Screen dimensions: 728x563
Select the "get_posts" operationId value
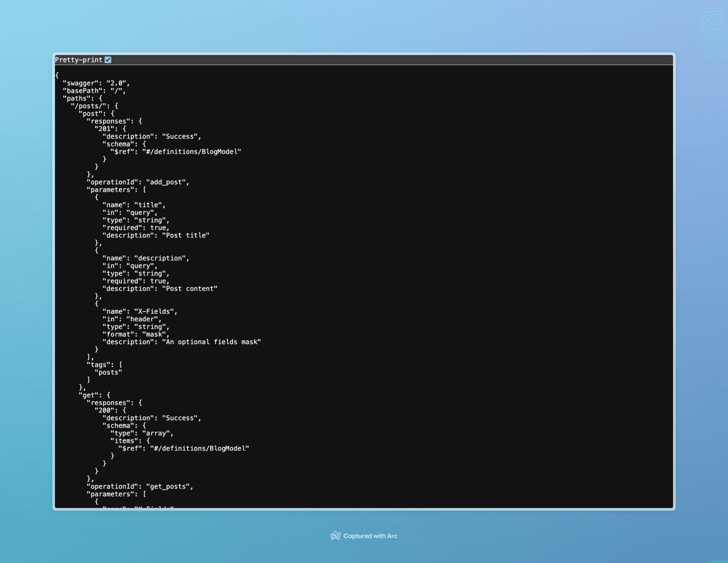[x=167, y=485]
